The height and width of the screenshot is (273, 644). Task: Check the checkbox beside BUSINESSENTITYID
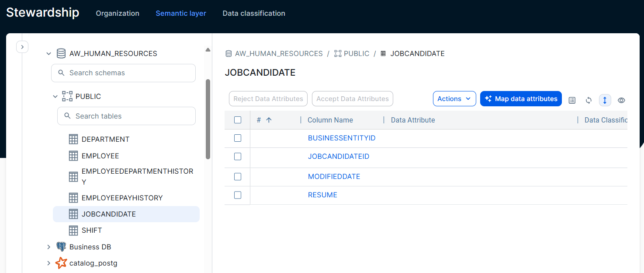pos(237,138)
